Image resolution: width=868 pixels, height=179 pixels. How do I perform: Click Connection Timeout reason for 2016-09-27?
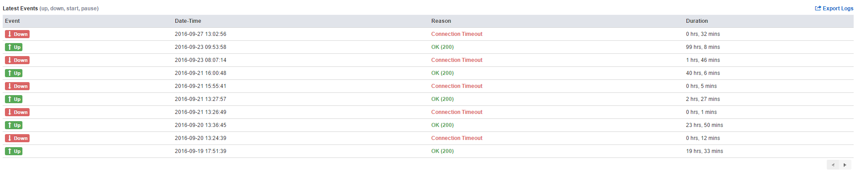(x=457, y=34)
